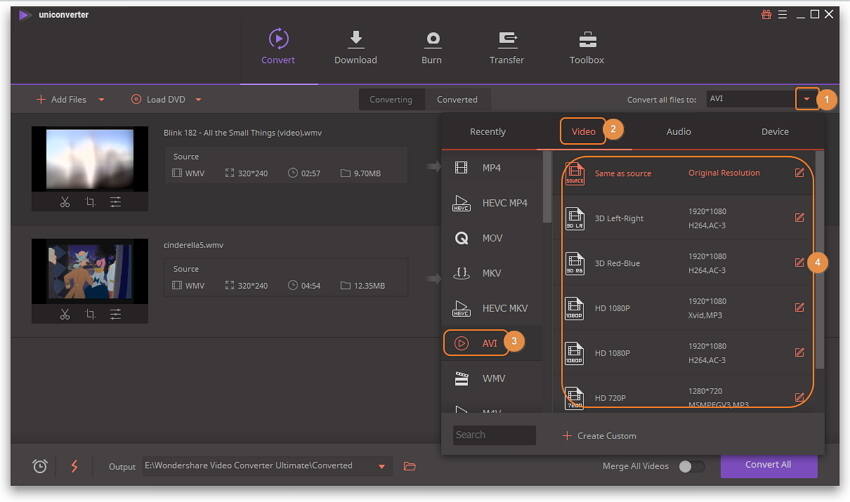The width and height of the screenshot is (850, 502).
Task: Switch to the Device tab
Action: point(775,132)
